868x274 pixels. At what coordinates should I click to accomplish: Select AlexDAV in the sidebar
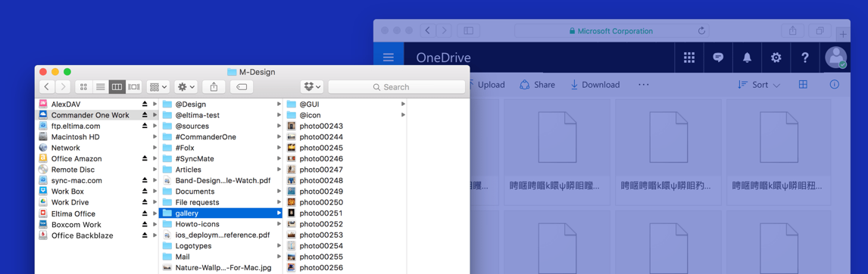66,104
